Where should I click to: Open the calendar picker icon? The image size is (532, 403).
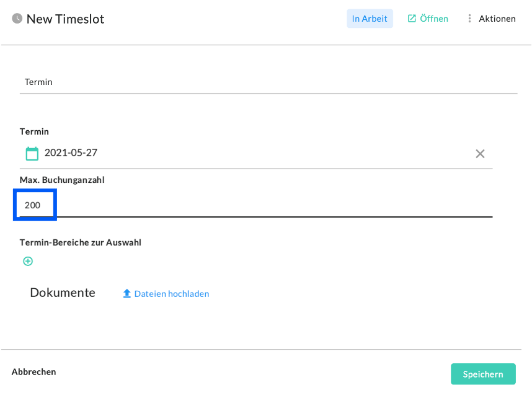coord(32,153)
